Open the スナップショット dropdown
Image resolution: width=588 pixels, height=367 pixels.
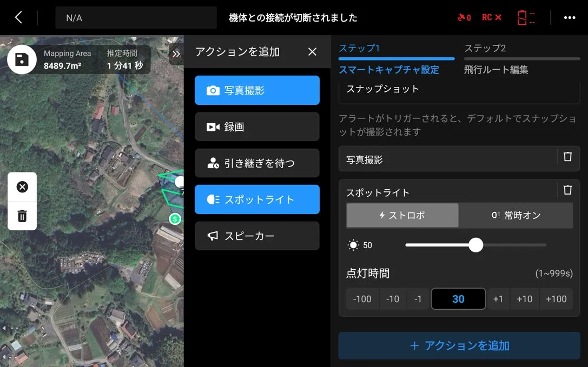(x=458, y=90)
